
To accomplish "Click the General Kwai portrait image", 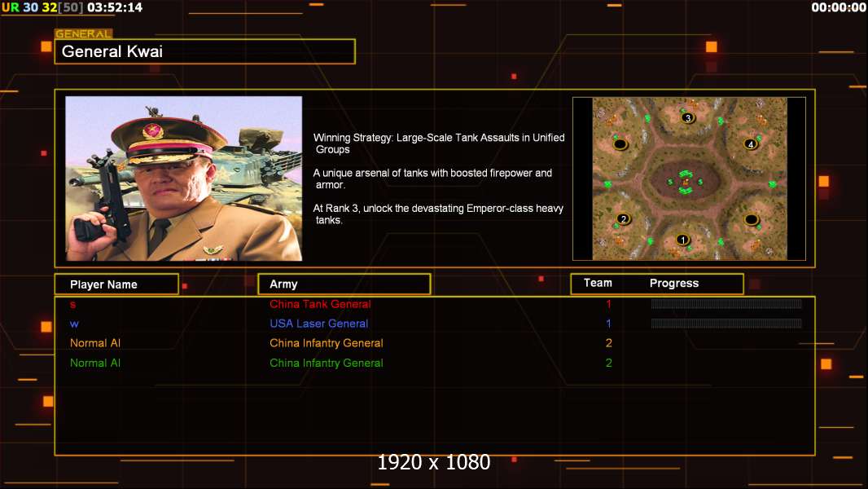I will (184, 178).
